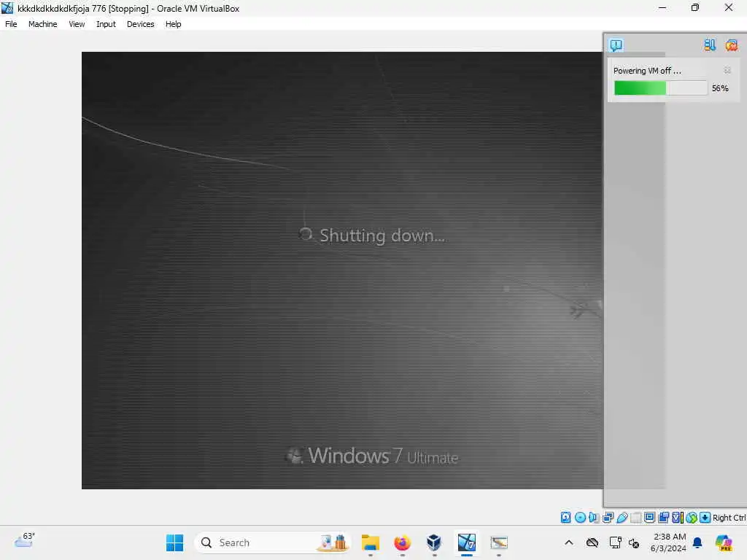Image resolution: width=747 pixels, height=560 pixels.
Task: Click the 56% progress value
Action: tap(720, 88)
